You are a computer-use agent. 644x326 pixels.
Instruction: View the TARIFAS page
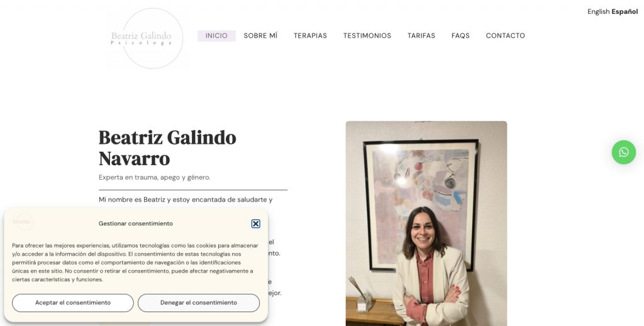tap(421, 36)
